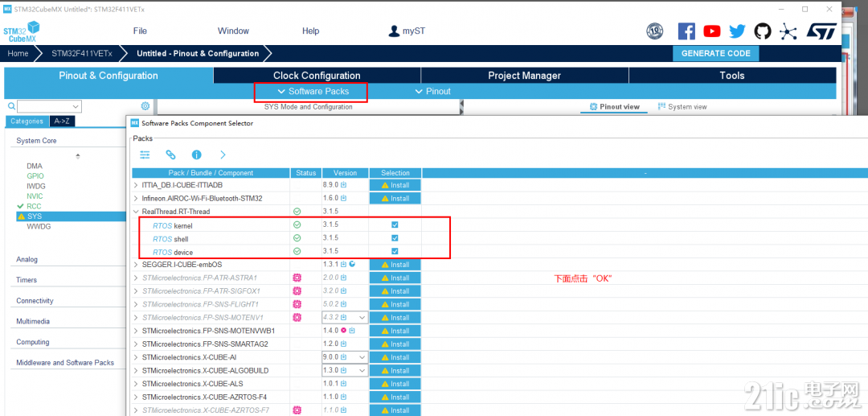868x416 pixels.
Task: Click the 10-year anniversary badge icon
Action: (655, 31)
